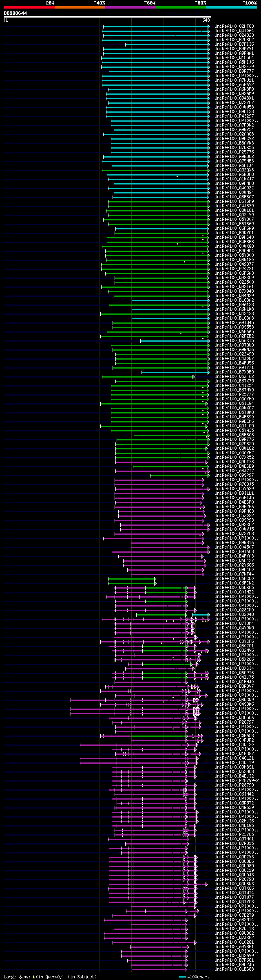Image resolution: width=261 pixels, height=980 pixels.
Task: Select hit label UniRef100_P28797
Action: click(x=234, y=722)
